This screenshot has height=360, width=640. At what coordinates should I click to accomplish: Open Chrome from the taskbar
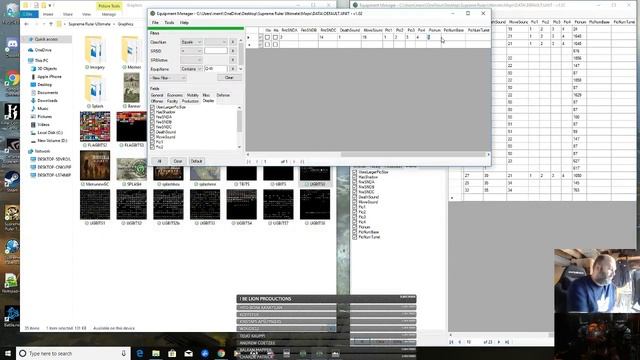[221, 353]
